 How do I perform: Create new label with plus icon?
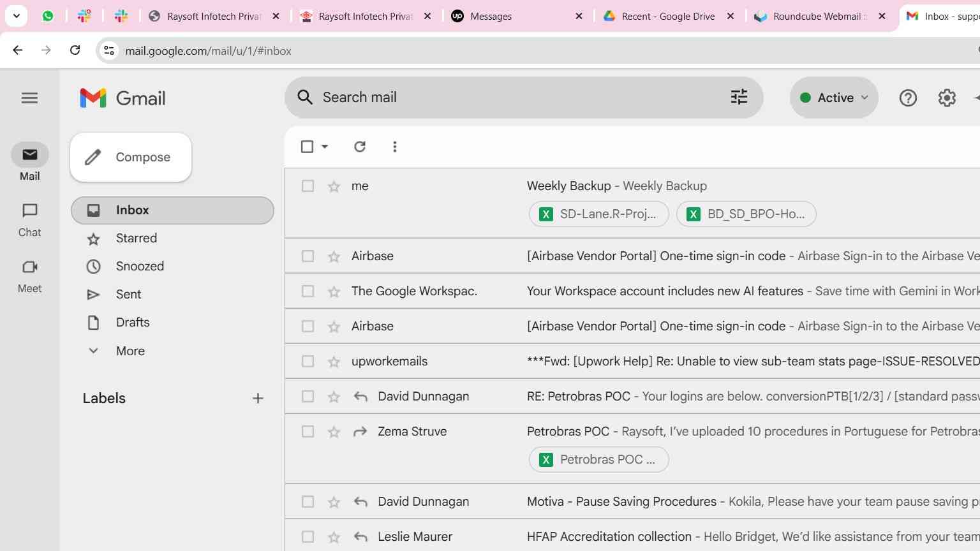(x=258, y=399)
